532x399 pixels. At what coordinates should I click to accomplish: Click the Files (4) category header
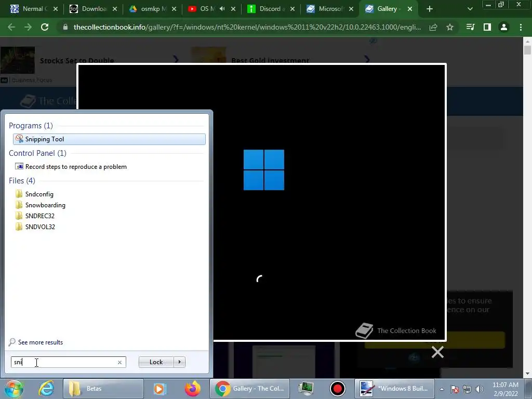[22, 180]
